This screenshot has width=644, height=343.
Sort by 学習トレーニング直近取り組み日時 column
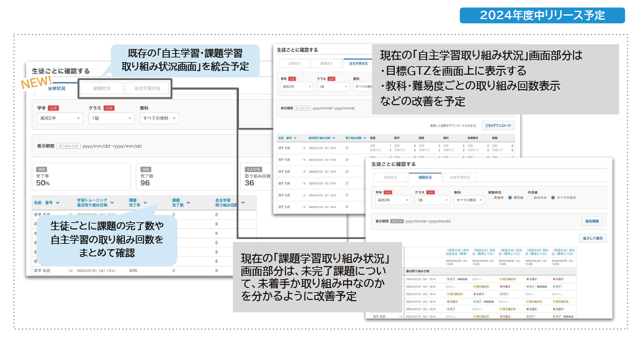pyautogui.click(x=96, y=203)
